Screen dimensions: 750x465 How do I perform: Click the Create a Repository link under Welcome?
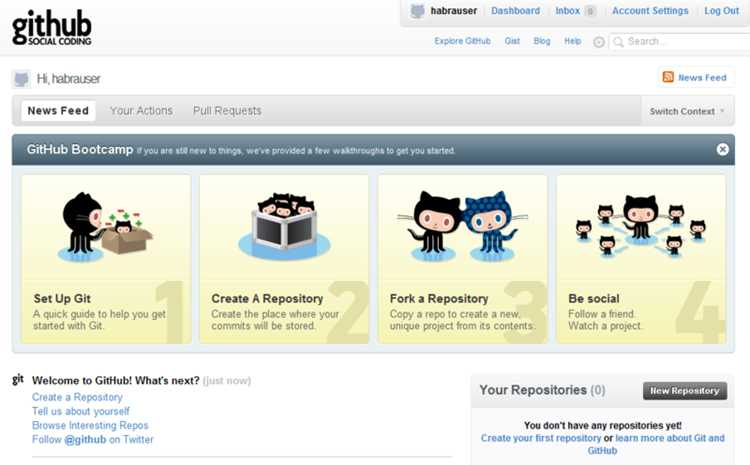tap(77, 397)
